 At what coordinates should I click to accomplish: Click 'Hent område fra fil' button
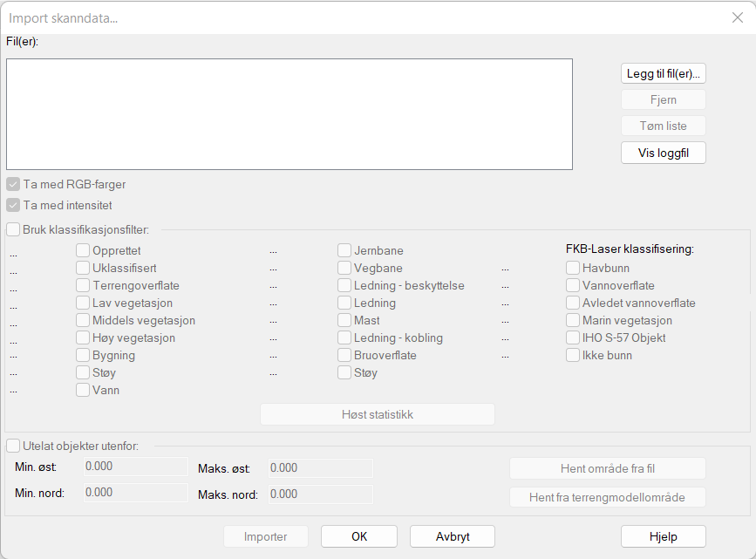607,468
